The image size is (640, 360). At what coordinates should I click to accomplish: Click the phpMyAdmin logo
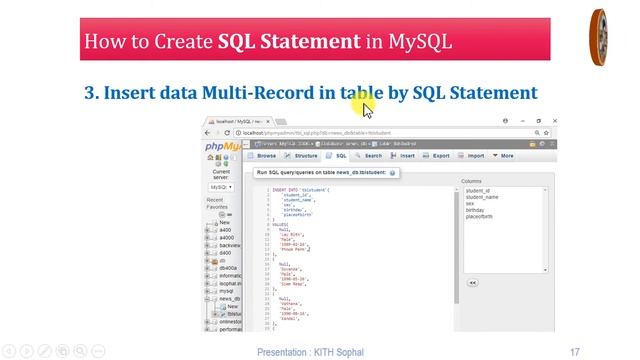(223, 146)
